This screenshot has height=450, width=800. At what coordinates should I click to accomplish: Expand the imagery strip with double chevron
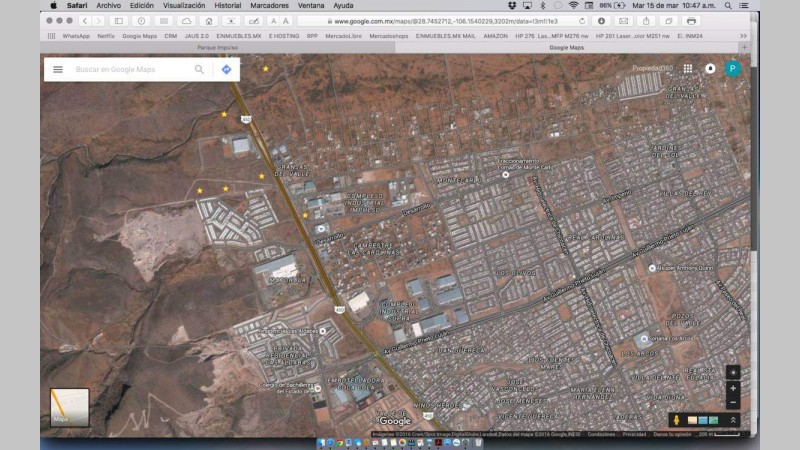point(733,420)
